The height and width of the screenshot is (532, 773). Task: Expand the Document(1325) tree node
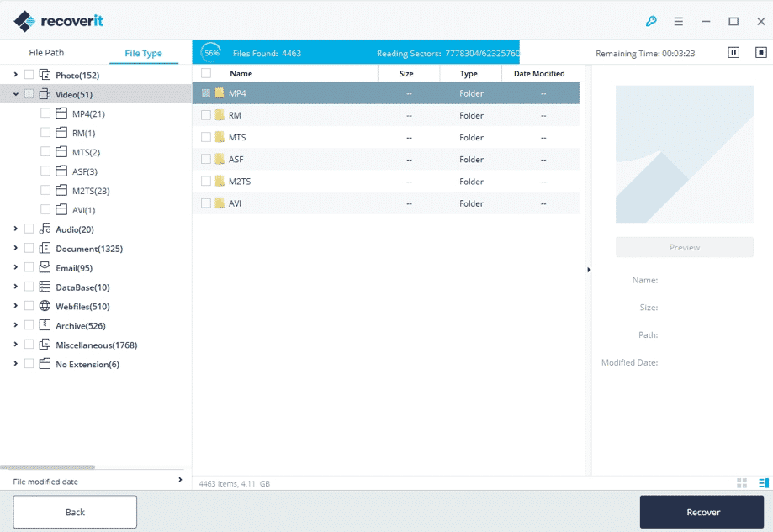point(15,249)
